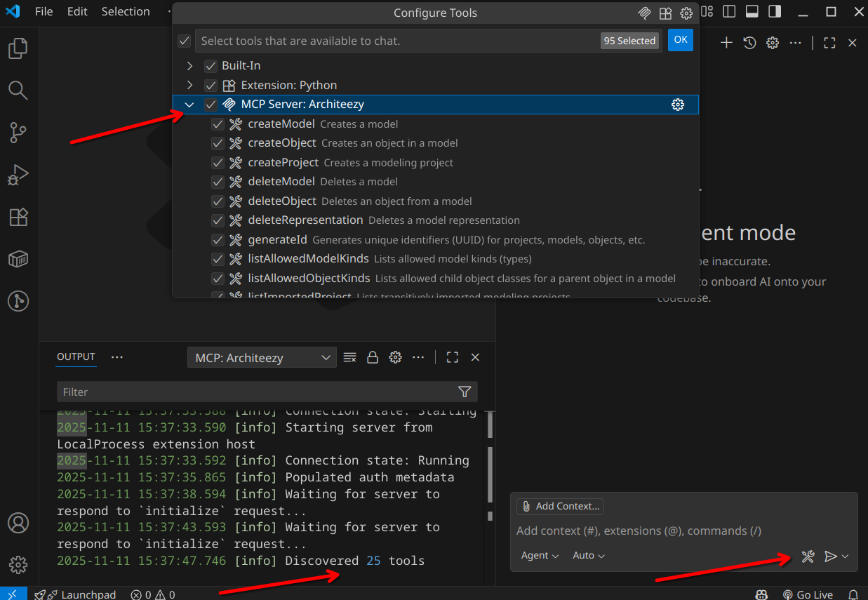Click the Add Context button
Screen dimensions: 868x600
pos(560,506)
